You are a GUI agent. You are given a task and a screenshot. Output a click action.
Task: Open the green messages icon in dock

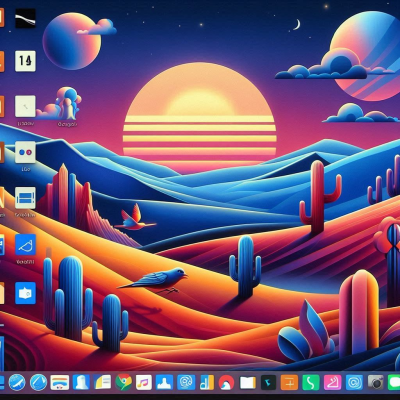click(x=394, y=382)
